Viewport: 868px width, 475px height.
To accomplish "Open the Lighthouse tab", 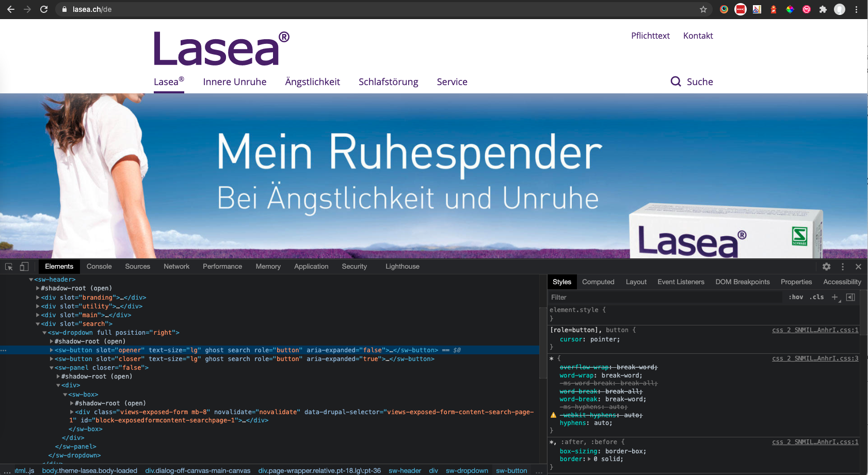I will coord(403,267).
